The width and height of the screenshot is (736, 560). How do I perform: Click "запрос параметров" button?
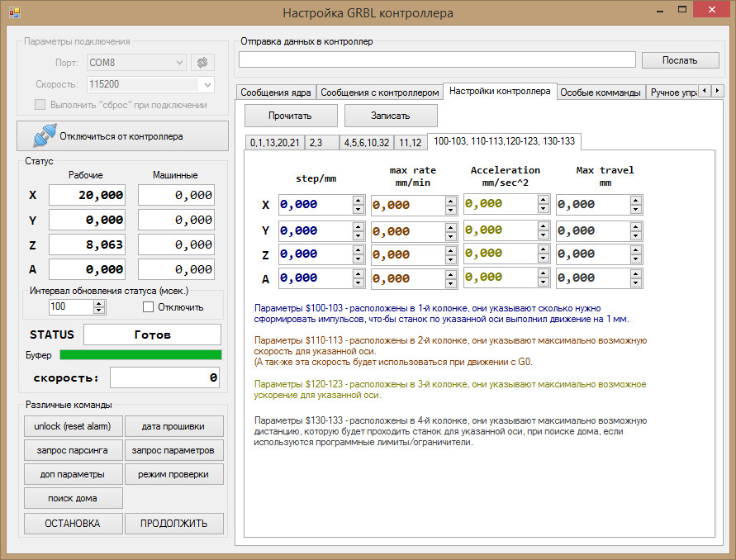[x=173, y=450]
